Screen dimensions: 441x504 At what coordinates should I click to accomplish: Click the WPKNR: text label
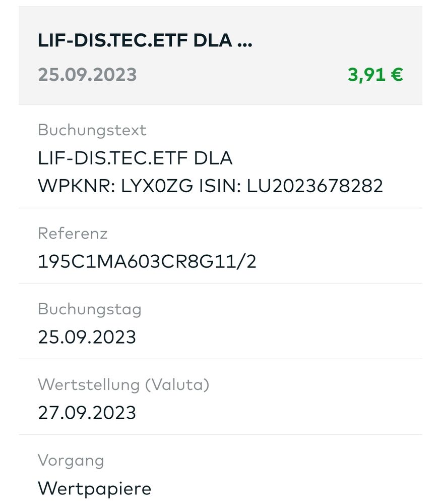coord(77,186)
